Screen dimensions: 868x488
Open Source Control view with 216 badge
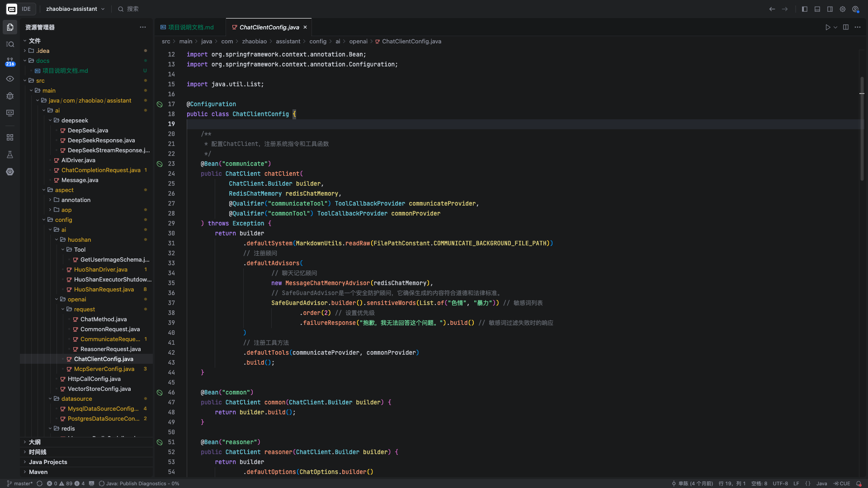[x=10, y=61]
